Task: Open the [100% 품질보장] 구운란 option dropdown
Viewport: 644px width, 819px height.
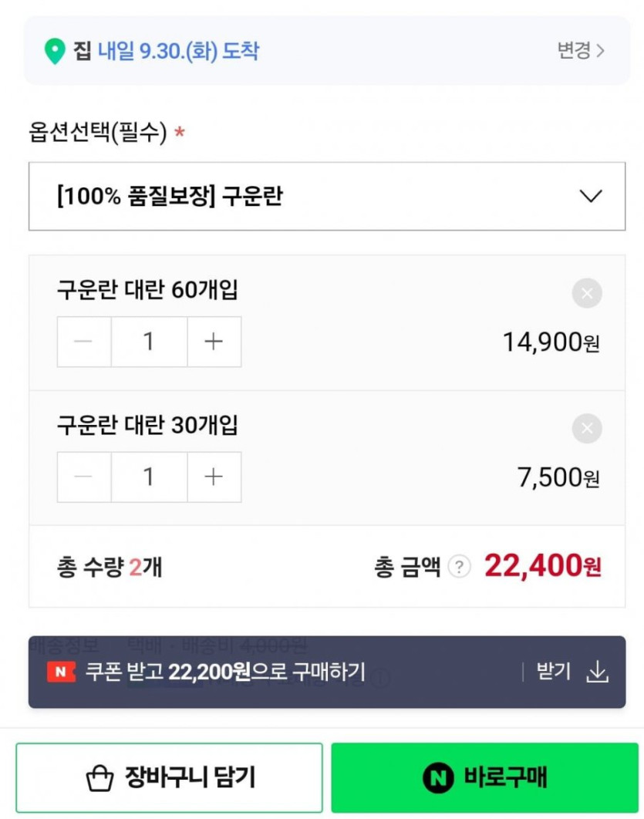Action: [x=326, y=196]
